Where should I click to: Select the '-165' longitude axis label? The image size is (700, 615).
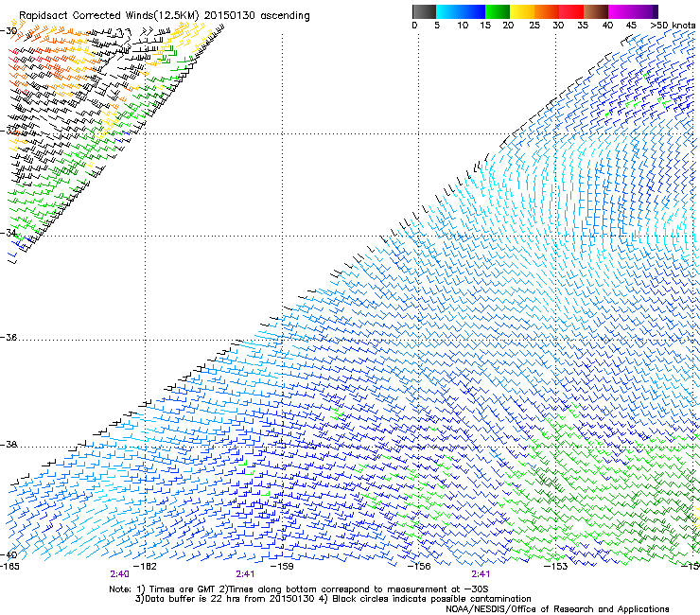tap(10, 567)
